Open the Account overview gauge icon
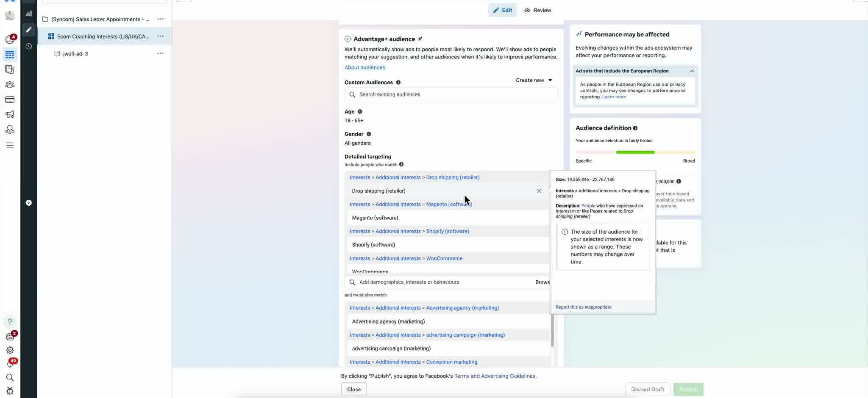Viewport: 868px width, 398px height. pos(10,39)
